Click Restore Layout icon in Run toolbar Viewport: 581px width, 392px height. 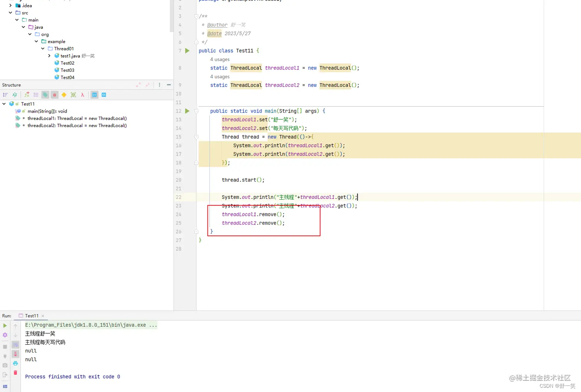[x=5, y=386]
